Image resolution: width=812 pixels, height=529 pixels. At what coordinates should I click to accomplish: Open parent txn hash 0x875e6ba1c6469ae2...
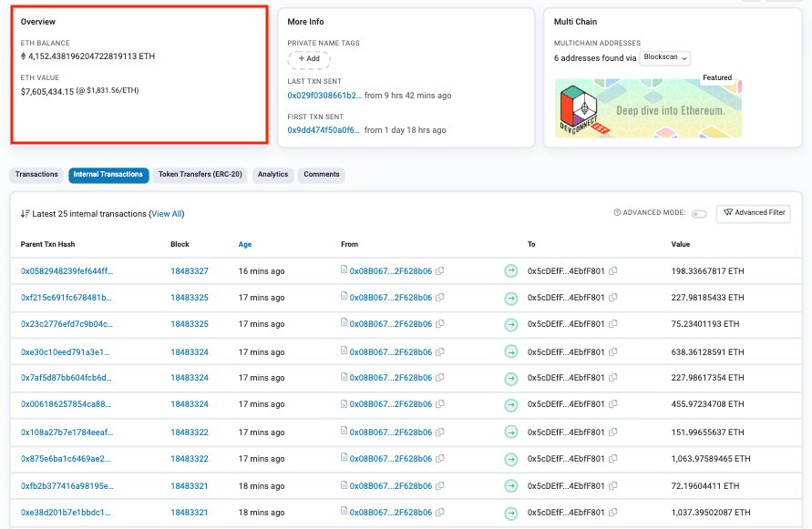tap(66, 458)
